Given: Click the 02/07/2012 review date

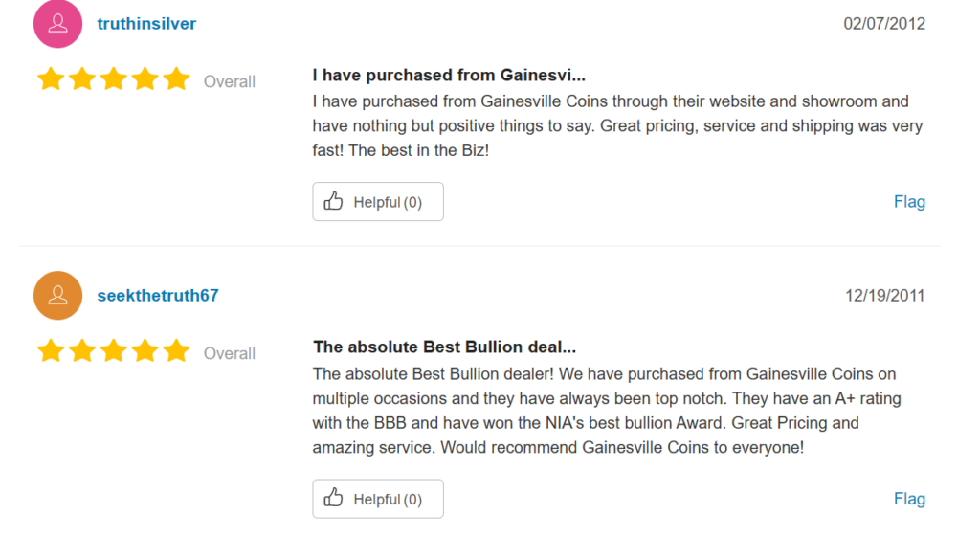Looking at the screenshot, I should pyautogui.click(x=884, y=24).
